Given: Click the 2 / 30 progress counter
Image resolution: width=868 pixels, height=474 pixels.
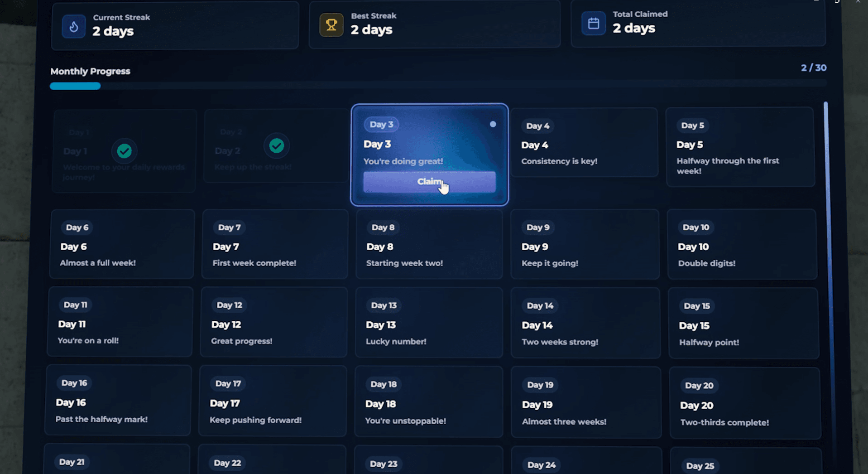Looking at the screenshot, I should coord(813,68).
